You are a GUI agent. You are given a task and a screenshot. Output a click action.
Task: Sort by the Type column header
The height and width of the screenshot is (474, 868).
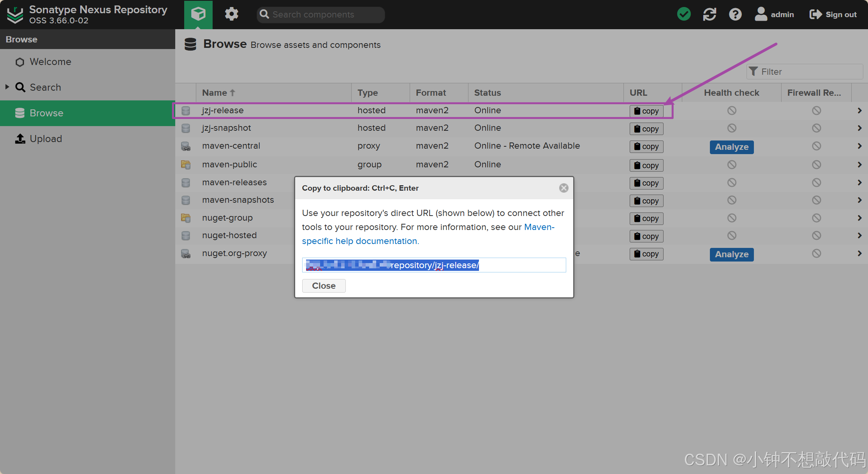click(380, 93)
